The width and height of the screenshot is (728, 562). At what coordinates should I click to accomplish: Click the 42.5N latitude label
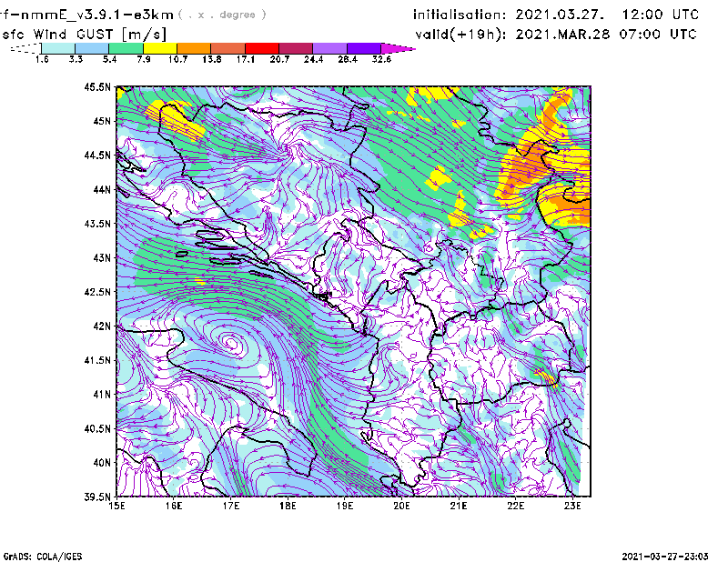97,292
